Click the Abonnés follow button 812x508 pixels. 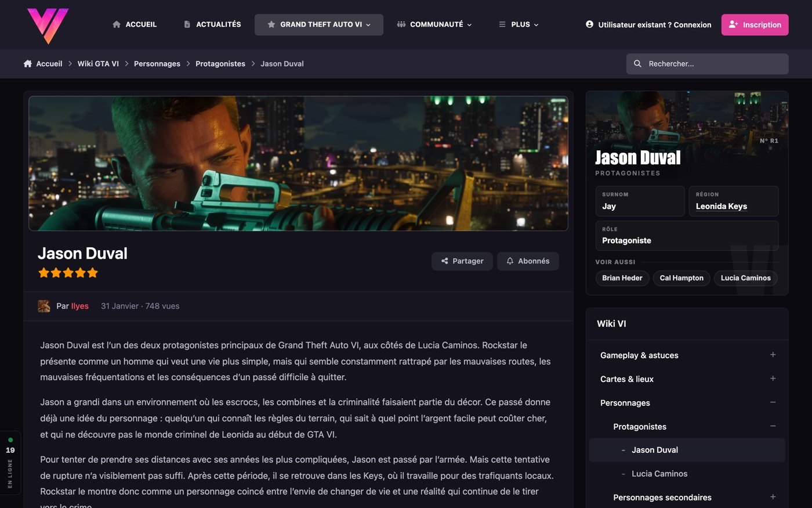(x=528, y=261)
